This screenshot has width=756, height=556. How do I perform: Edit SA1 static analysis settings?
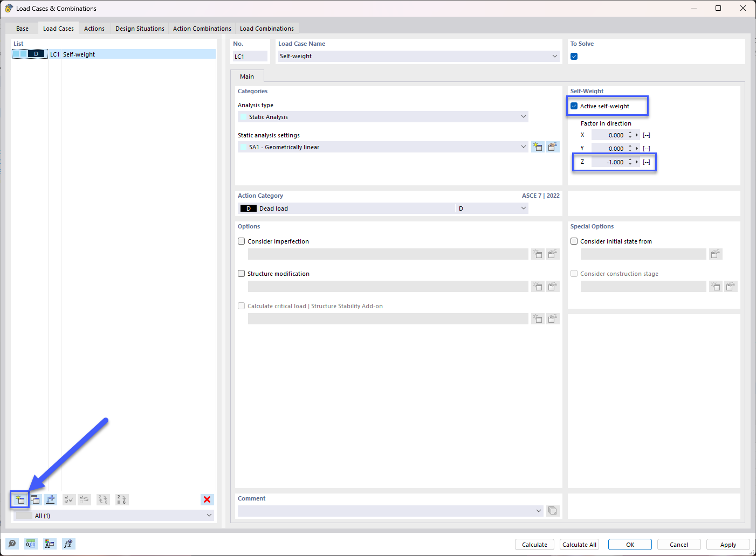click(x=552, y=147)
